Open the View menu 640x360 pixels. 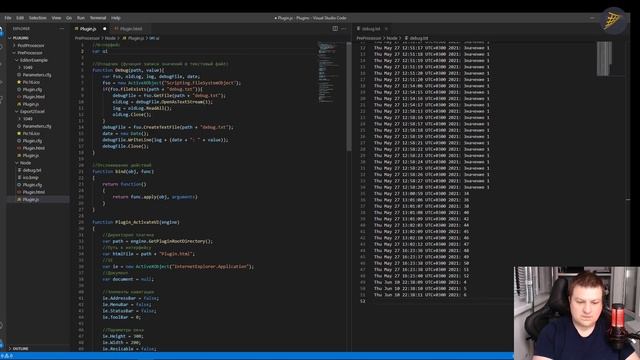(x=56, y=18)
